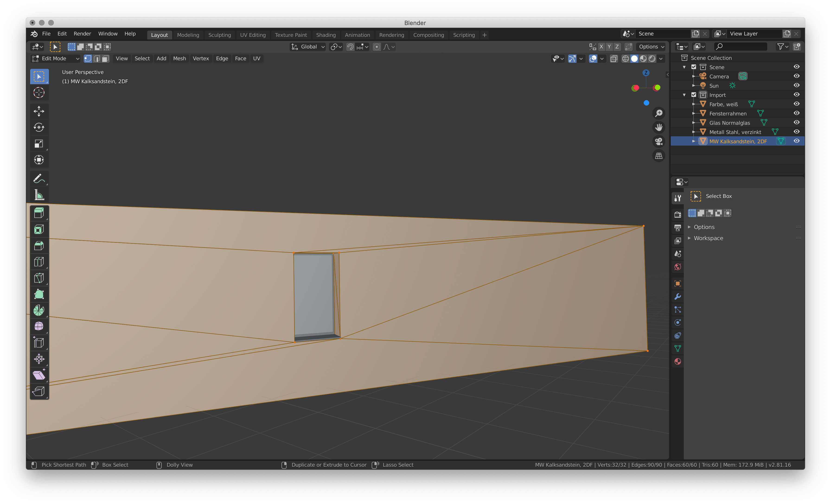Expand the Import collection
Image resolution: width=831 pixels, height=504 pixels.
pyautogui.click(x=685, y=95)
